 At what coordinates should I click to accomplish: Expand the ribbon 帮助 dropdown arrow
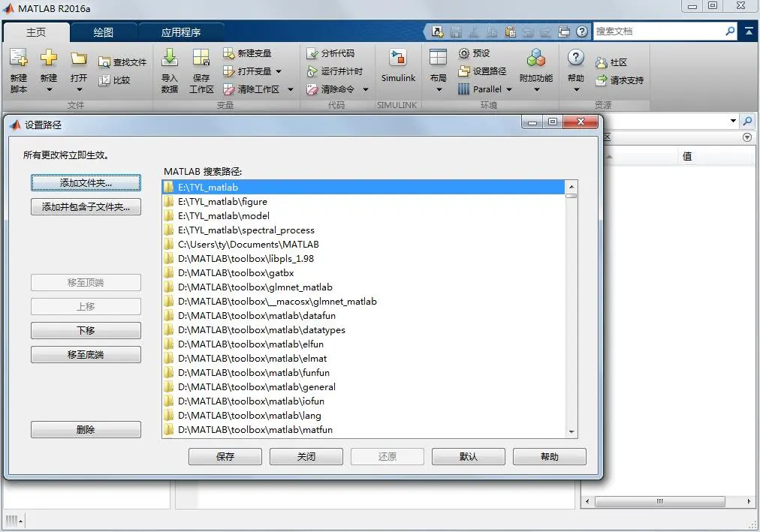[x=576, y=89]
